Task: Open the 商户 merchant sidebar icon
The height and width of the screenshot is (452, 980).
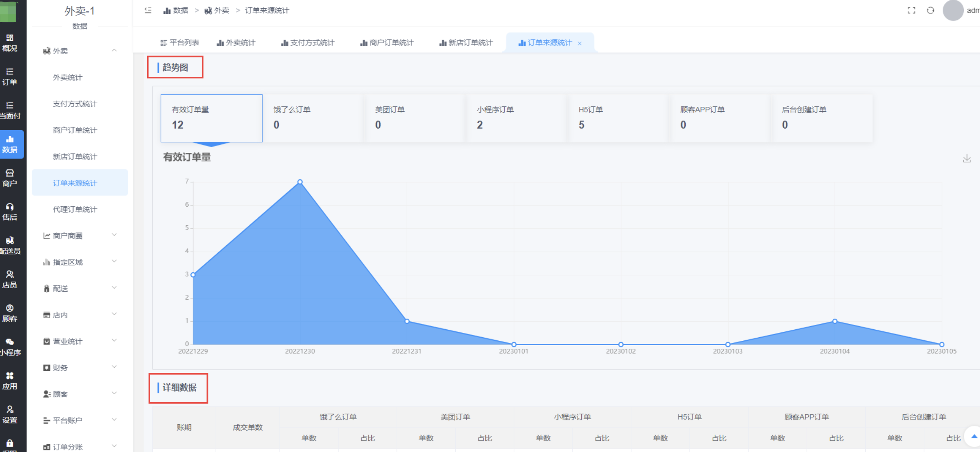Action: point(10,178)
